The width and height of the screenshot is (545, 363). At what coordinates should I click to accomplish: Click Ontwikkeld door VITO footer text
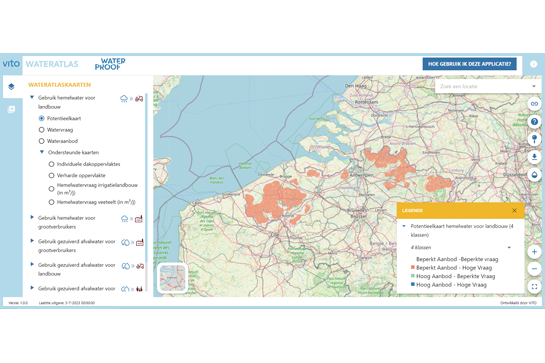[x=518, y=303]
